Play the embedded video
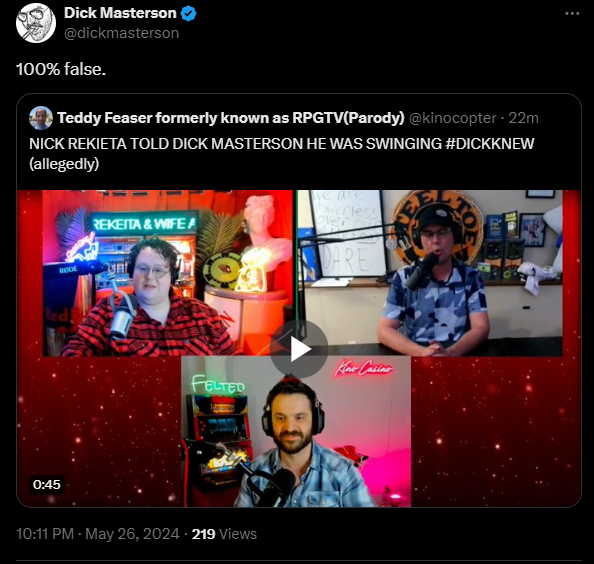Image resolution: width=594 pixels, height=564 pixels. point(299,349)
